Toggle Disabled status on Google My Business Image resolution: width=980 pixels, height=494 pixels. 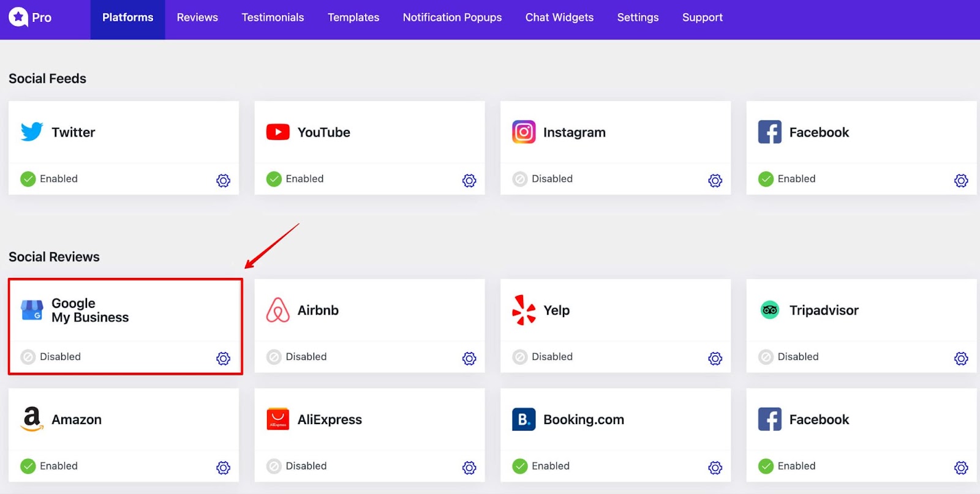(x=51, y=357)
